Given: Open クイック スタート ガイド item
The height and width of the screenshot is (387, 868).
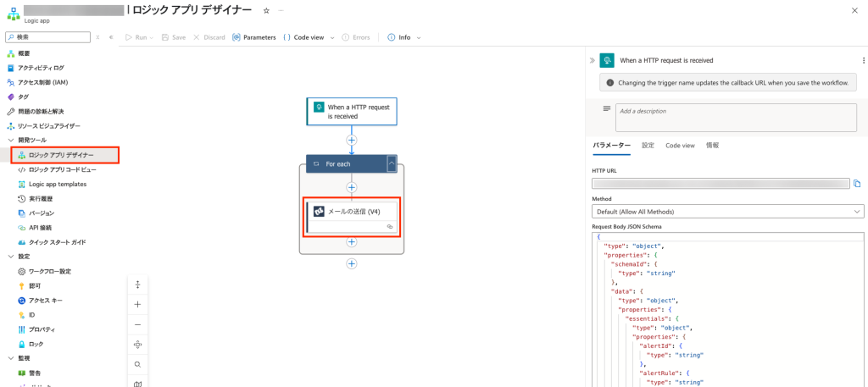Looking at the screenshot, I should (57, 242).
